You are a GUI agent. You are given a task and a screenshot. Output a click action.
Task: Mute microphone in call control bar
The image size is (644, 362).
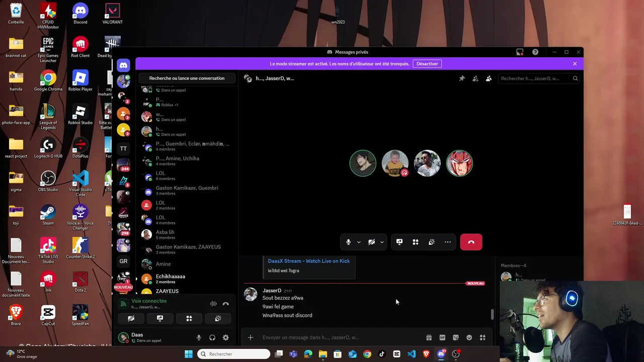pos(348,242)
